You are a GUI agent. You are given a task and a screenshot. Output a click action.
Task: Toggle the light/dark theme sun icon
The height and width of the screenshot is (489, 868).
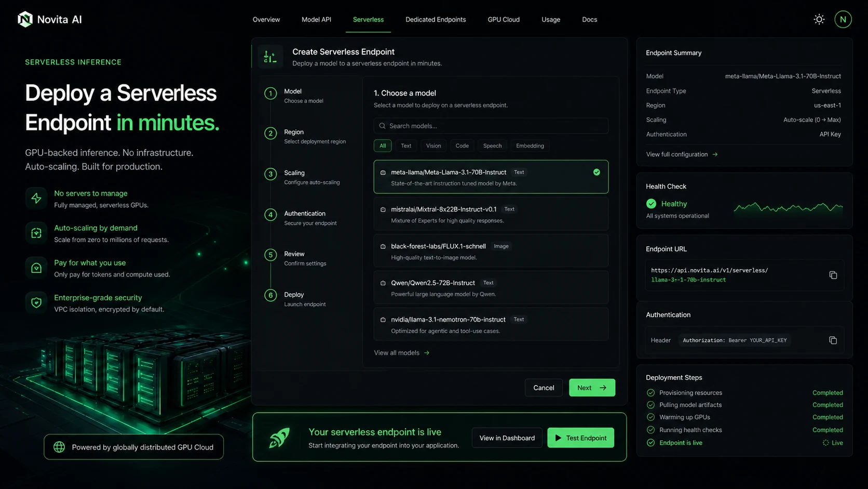[x=819, y=19]
